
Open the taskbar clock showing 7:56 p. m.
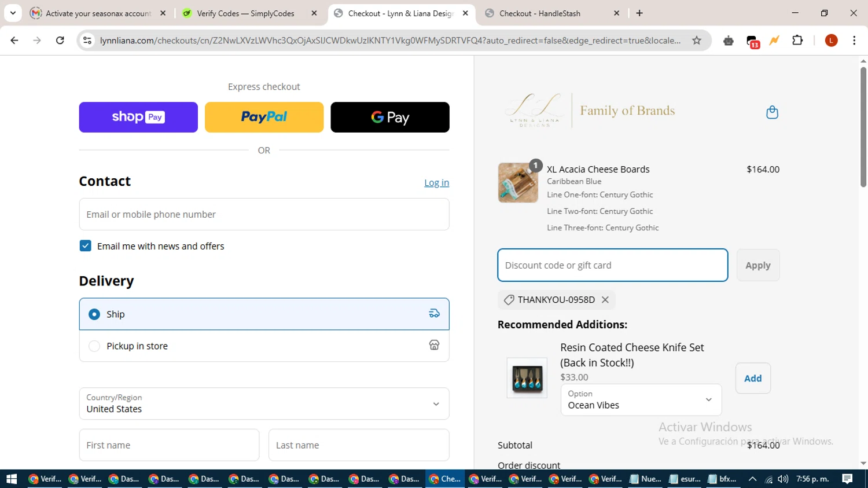tap(812, 479)
